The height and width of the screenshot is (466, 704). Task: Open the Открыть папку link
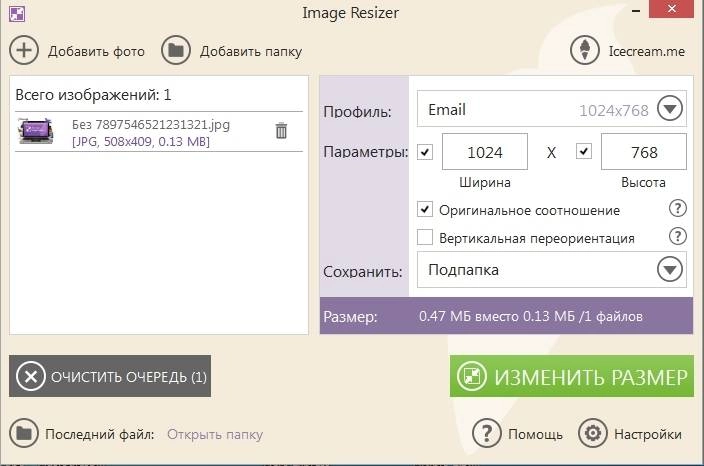pyautogui.click(x=215, y=435)
